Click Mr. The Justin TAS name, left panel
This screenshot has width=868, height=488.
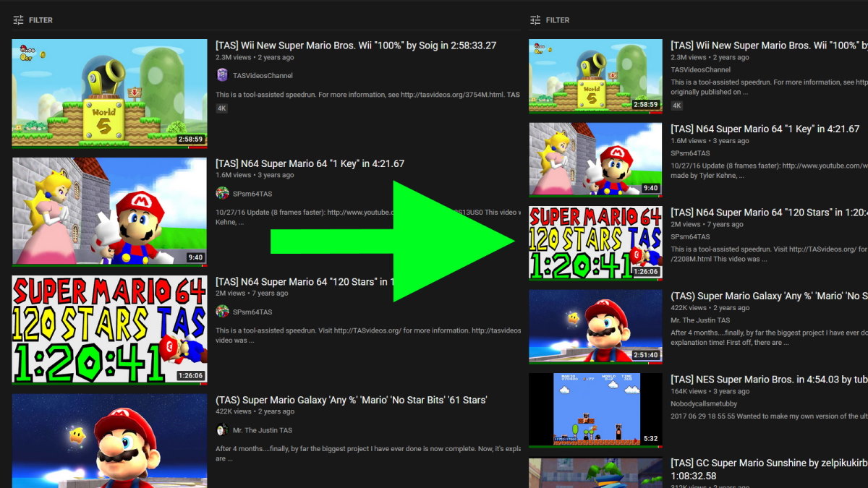coord(263,430)
